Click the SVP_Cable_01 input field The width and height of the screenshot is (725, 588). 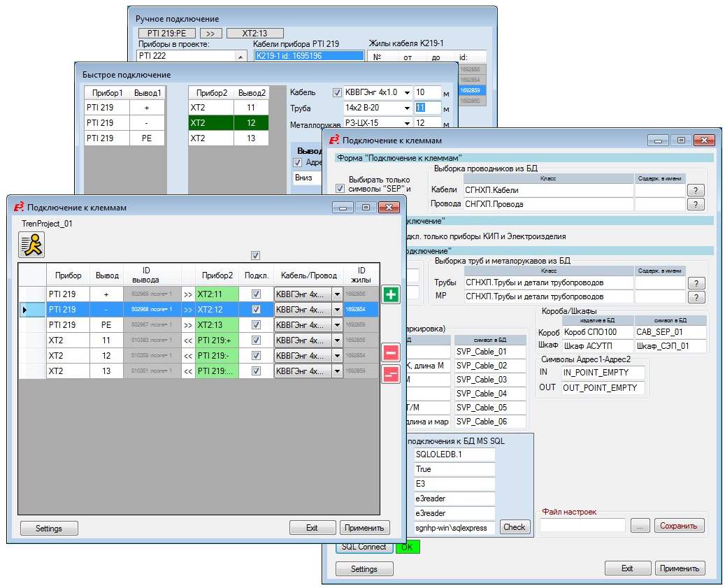coord(489,352)
